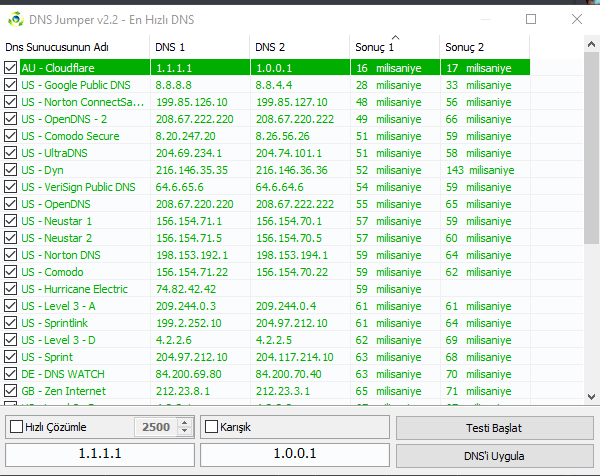Sort by DNS 1 column header
Image resolution: width=600 pixels, height=476 pixels.
[x=200, y=47]
